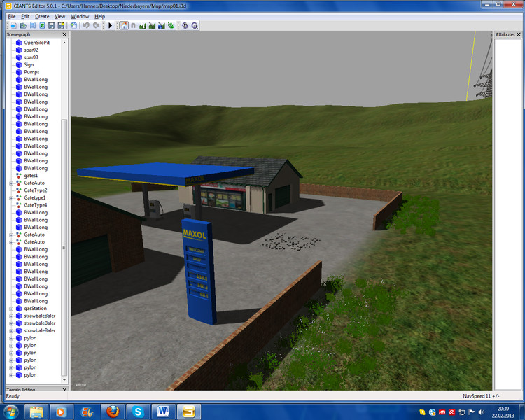
Task: Click the New scene toolbar icon
Action: (13, 25)
